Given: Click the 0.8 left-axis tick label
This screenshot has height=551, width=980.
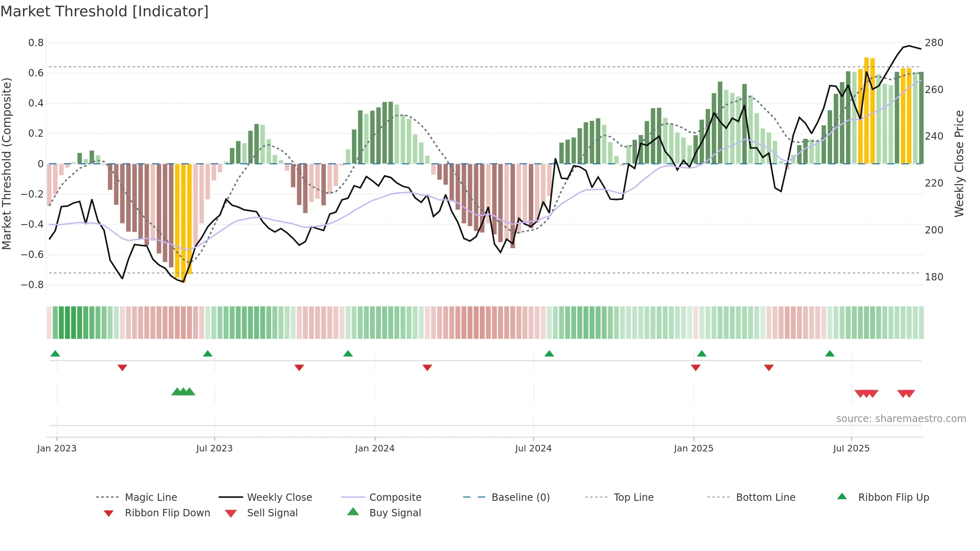Looking at the screenshot, I should point(36,43).
